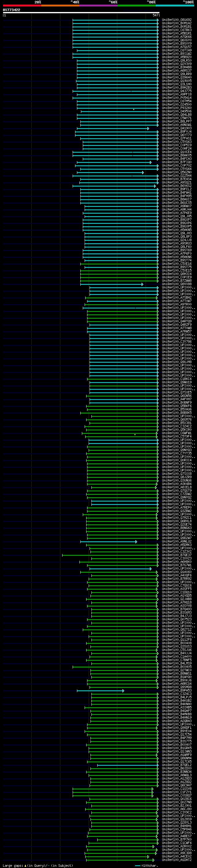Select hit label UniRef100_C6WFW1
Image resolution: width=197 pixels, height=868 pixels.
pyautogui.click(x=177, y=433)
